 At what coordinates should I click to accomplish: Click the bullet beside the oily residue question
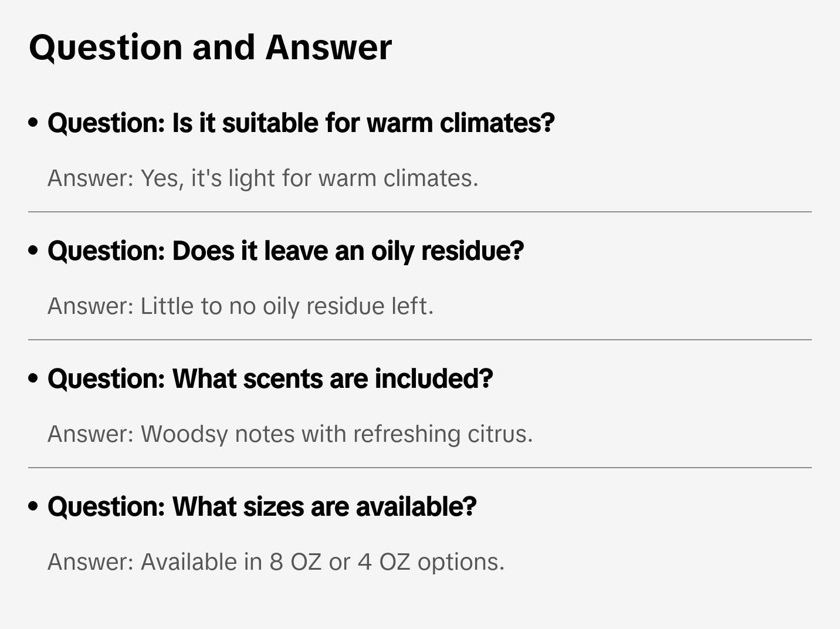[x=33, y=251]
